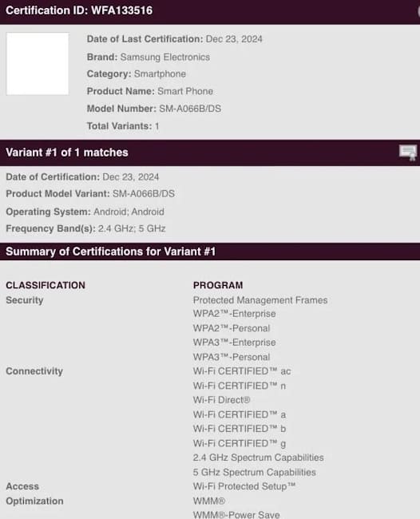Open the certificate icon in Variant header
420x519 pixels.
[x=408, y=153]
